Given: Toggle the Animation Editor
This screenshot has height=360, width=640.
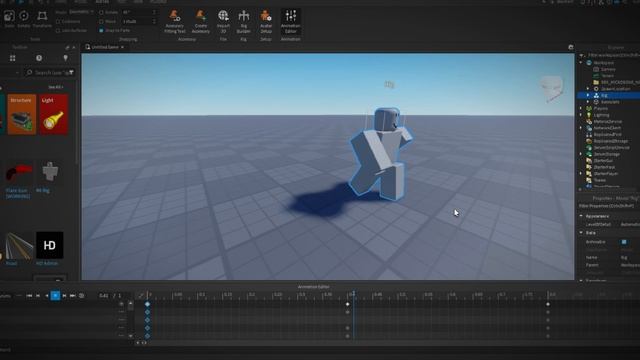Looking at the screenshot, I should (291, 22).
